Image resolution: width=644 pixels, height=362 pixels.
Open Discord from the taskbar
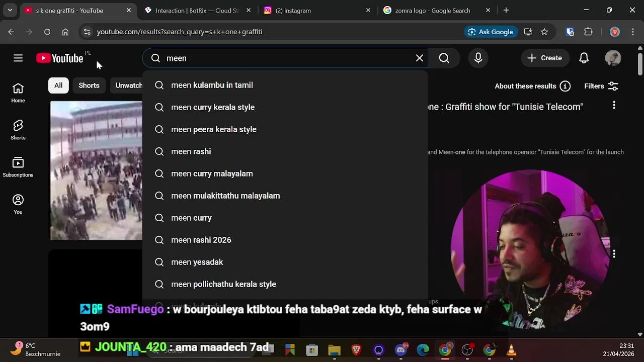point(401,350)
